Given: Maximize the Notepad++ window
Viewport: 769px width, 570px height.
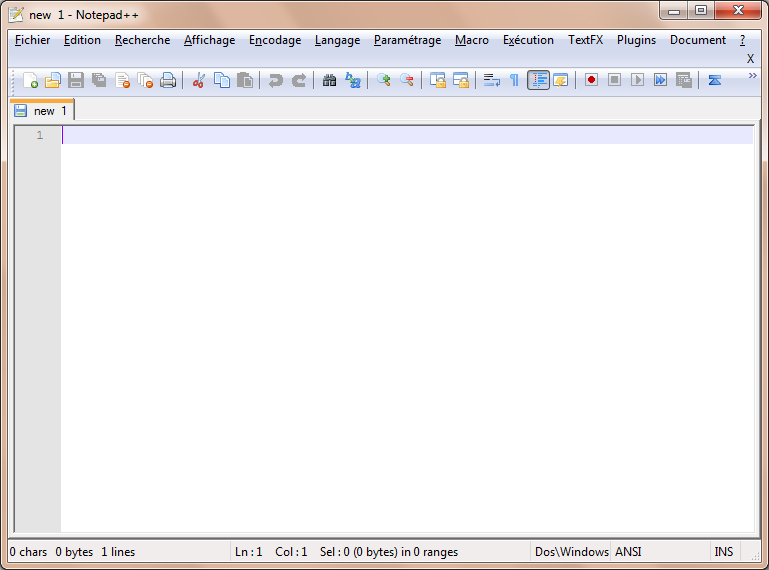Looking at the screenshot, I should tap(701, 10).
